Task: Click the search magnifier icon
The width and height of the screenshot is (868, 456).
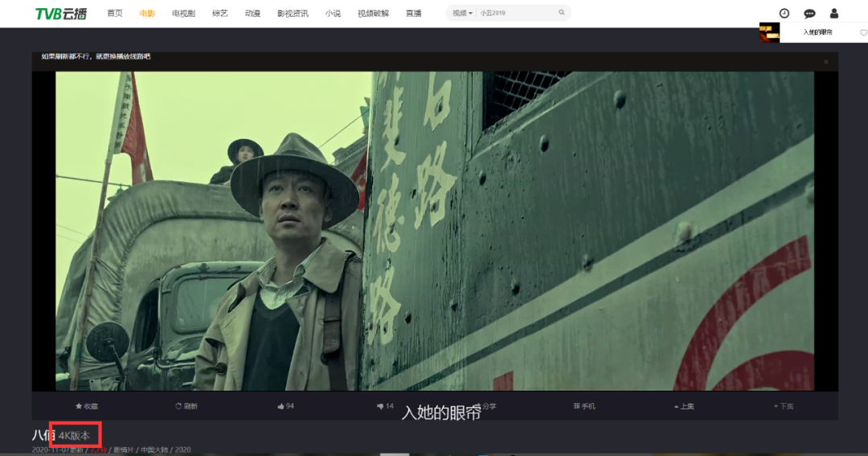Action: [x=561, y=14]
